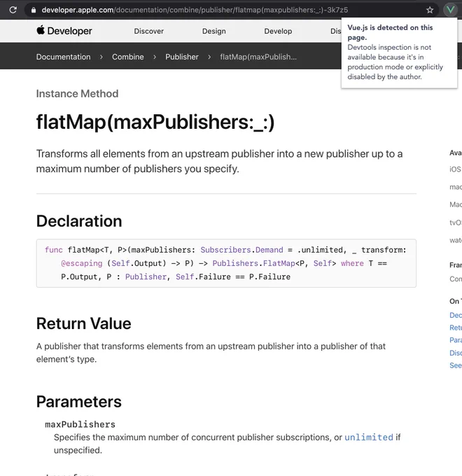Click the maxPublishers parameter name
462x476 pixels.
[80, 424]
